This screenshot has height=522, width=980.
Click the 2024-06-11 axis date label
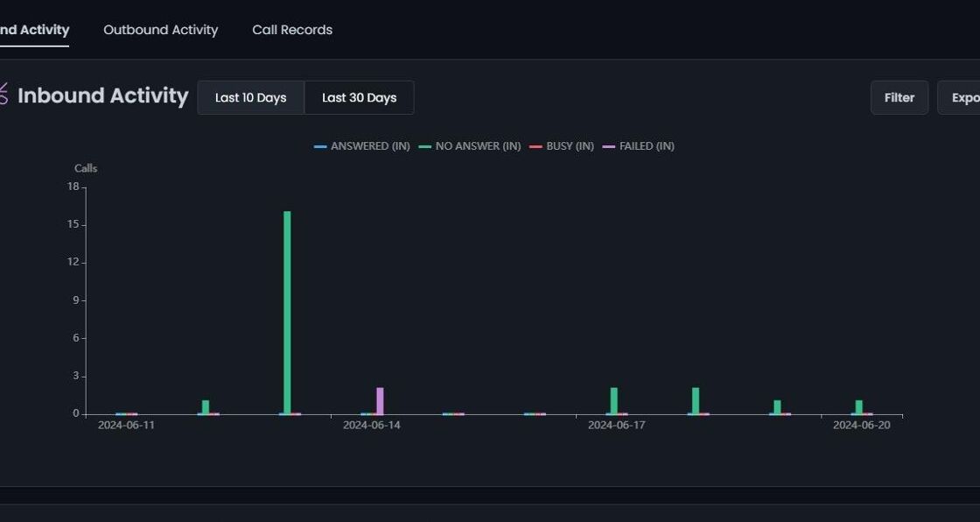[126, 425]
